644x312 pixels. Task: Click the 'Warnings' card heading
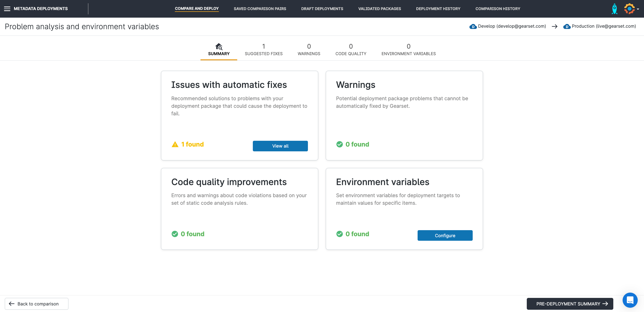(x=356, y=85)
